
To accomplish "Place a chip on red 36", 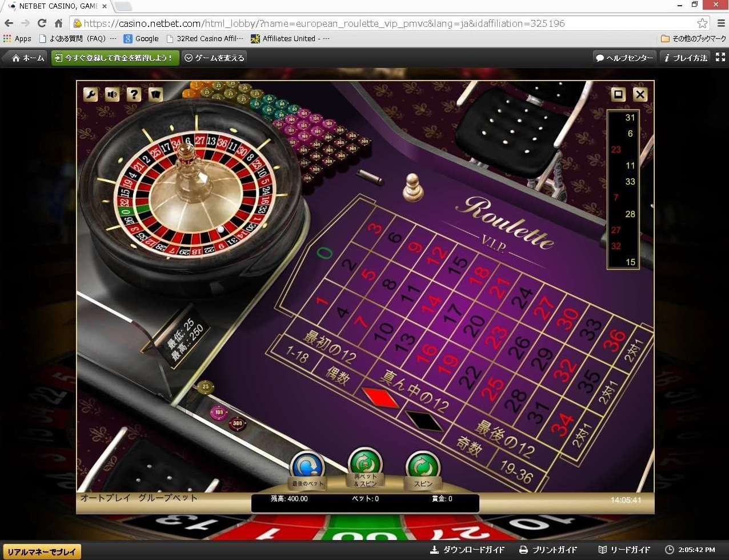I will coord(615,341).
